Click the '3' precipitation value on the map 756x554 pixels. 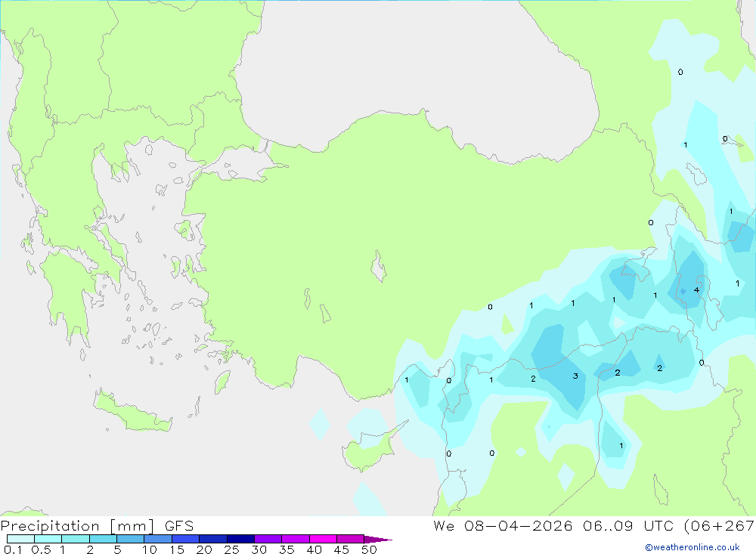point(575,376)
